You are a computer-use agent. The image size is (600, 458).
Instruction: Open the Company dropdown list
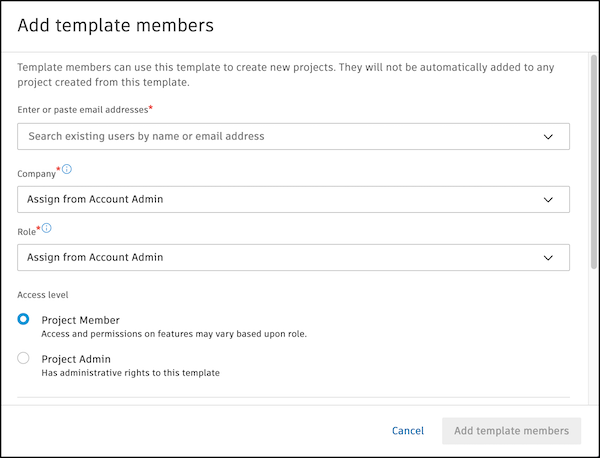(x=293, y=199)
